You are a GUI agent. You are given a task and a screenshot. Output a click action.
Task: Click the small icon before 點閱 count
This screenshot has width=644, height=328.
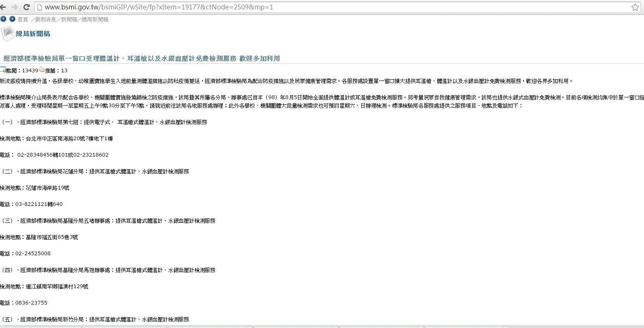(3, 70)
